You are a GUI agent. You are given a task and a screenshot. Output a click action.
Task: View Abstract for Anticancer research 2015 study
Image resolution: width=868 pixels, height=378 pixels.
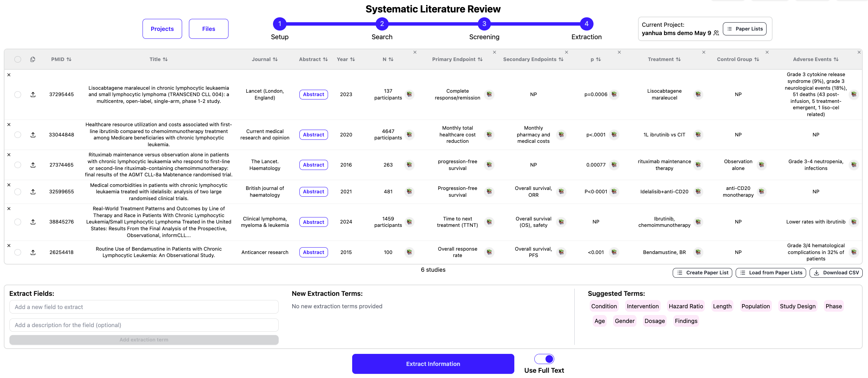click(x=313, y=252)
